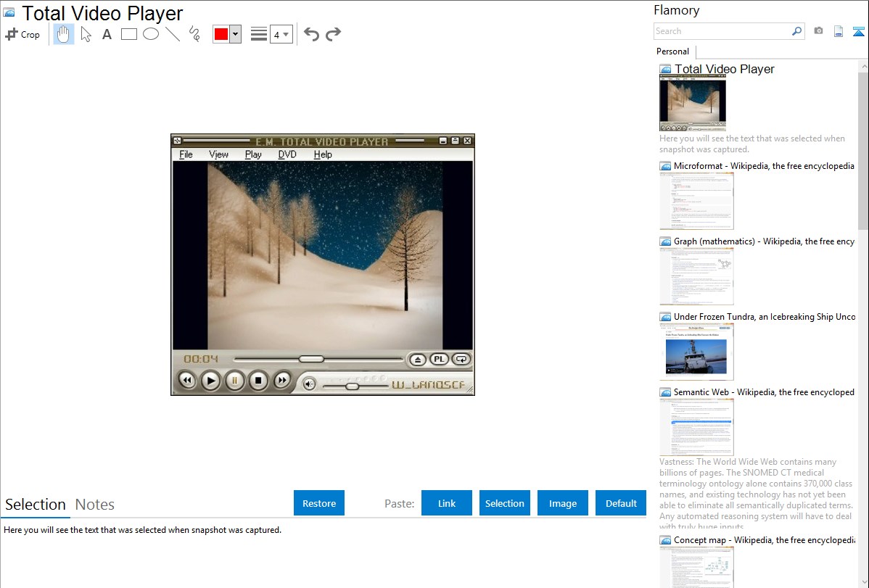Stop the video playback

click(x=258, y=381)
